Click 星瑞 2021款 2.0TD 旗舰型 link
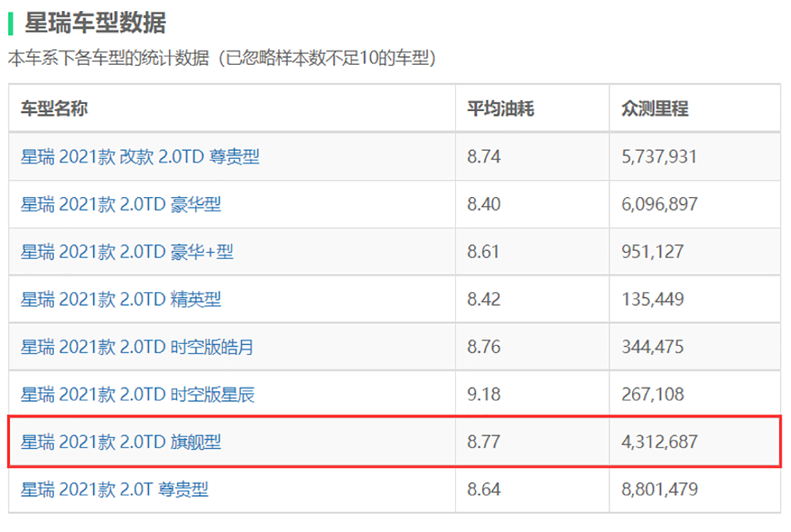Image resolution: width=791 pixels, height=532 pixels. pyautogui.click(x=121, y=442)
